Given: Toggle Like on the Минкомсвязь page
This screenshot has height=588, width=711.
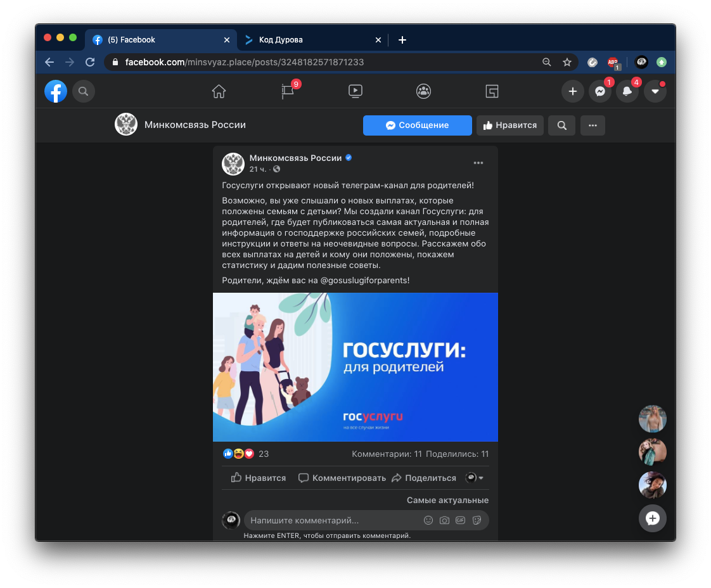Looking at the screenshot, I should (x=509, y=125).
